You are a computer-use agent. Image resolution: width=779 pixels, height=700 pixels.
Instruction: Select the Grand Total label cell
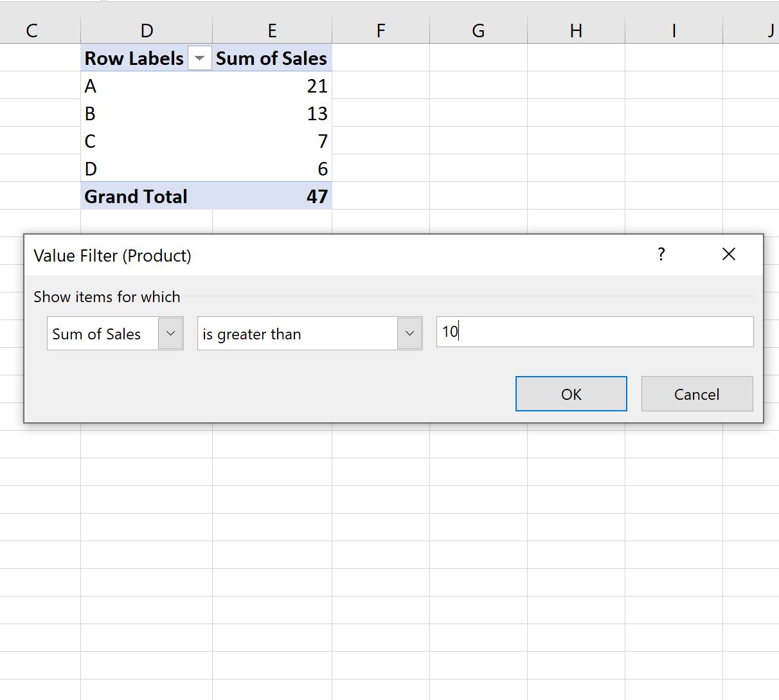click(147, 196)
